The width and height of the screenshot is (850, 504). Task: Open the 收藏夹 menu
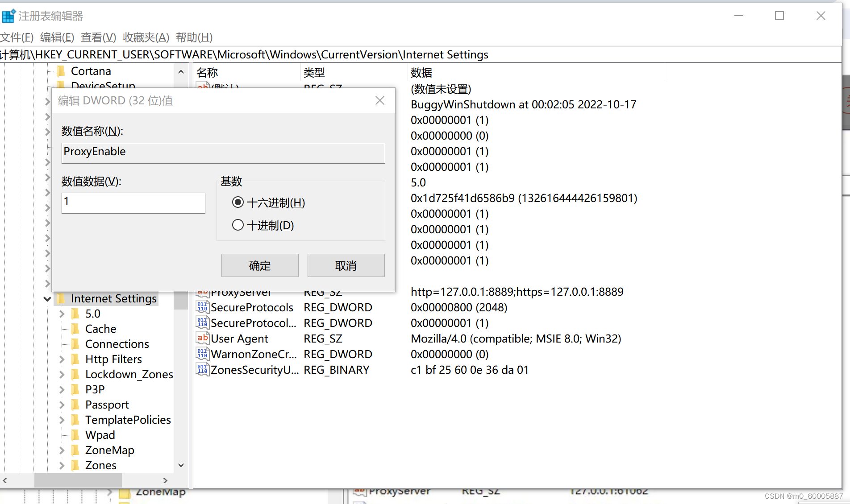pyautogui.click(x=146, y=37)
